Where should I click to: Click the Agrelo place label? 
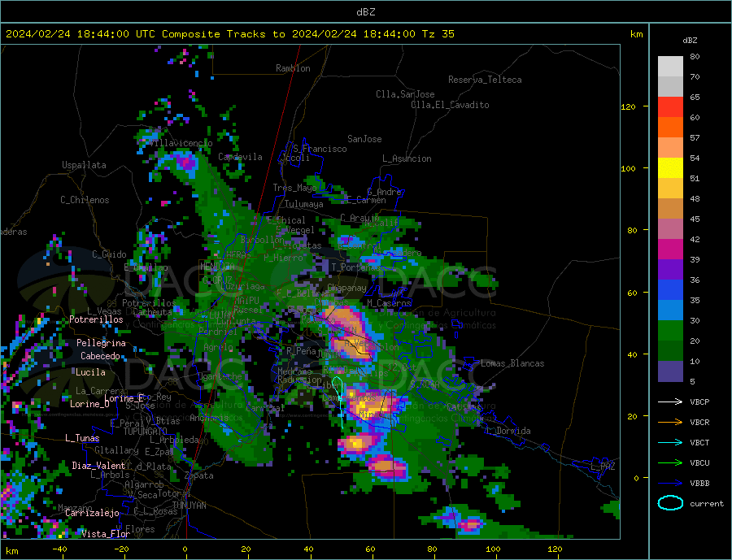tap(218, 347)
